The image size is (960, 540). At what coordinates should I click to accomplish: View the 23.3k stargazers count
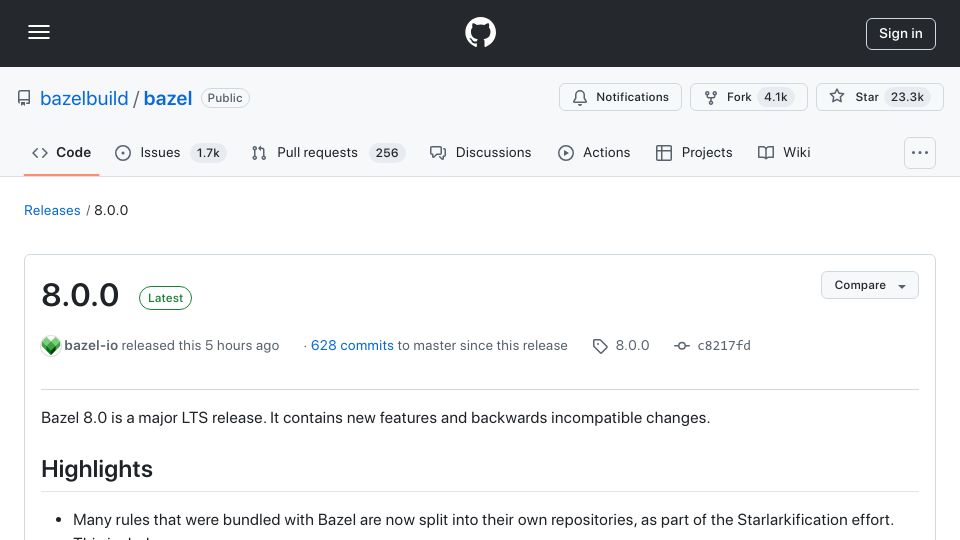click(x=907, y=97)
